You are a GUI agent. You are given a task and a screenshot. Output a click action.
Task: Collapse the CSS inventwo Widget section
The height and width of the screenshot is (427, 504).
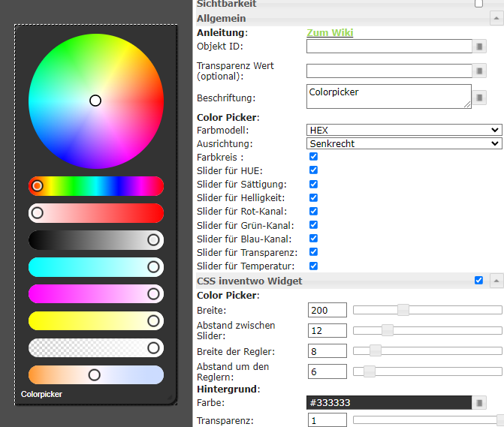point(496,281)
